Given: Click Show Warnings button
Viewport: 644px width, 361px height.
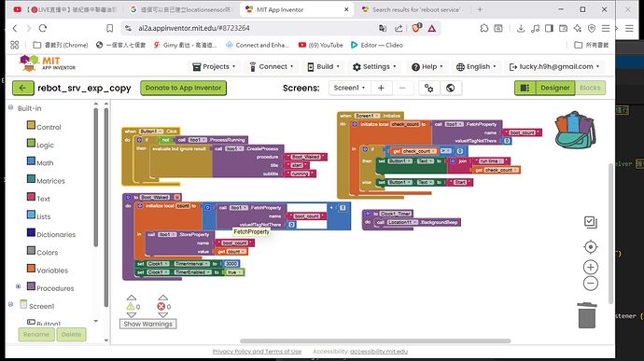Looking at the screenshot, I should [147, 324].
